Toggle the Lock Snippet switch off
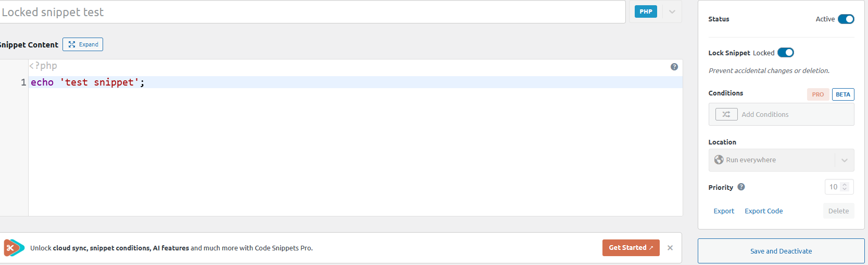This screenshot has height=265, width=868. tap(785, 53)
